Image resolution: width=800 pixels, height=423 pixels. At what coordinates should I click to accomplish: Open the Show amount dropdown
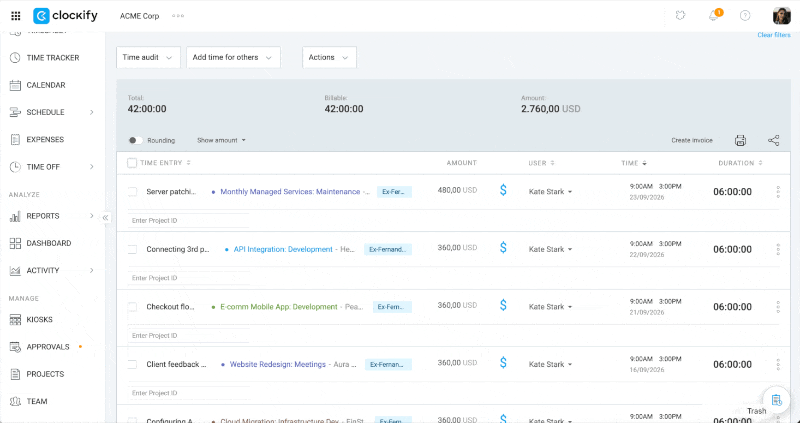221,140
